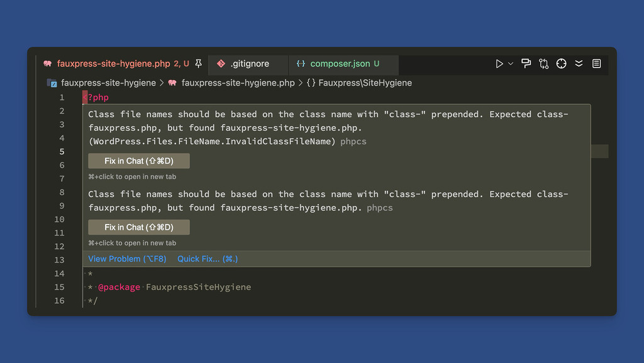This screenshot has width=644, height=363.
Task: Open the outline document icon on toolbar
Action: [x=596, y=64]
